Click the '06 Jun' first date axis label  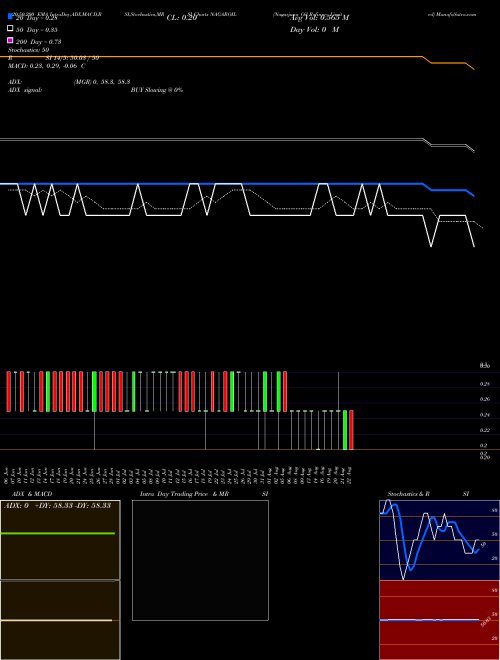6,474
